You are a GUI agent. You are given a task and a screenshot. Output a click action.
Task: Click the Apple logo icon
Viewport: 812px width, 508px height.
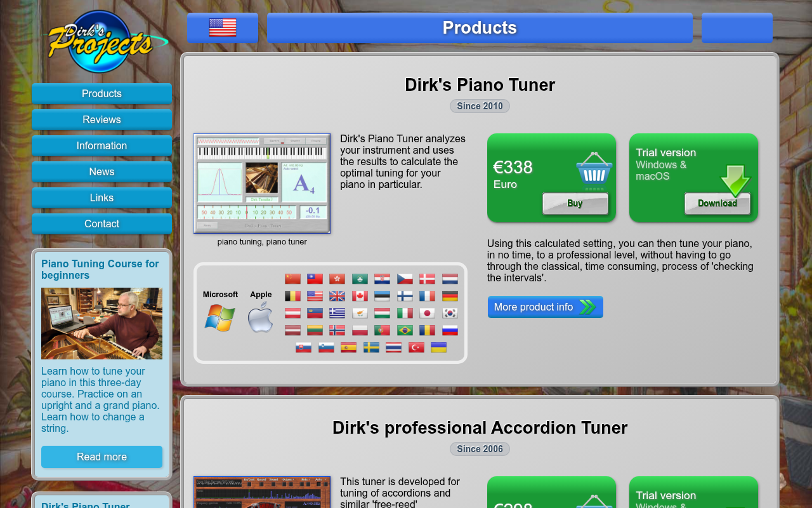(x=260, y=317)
